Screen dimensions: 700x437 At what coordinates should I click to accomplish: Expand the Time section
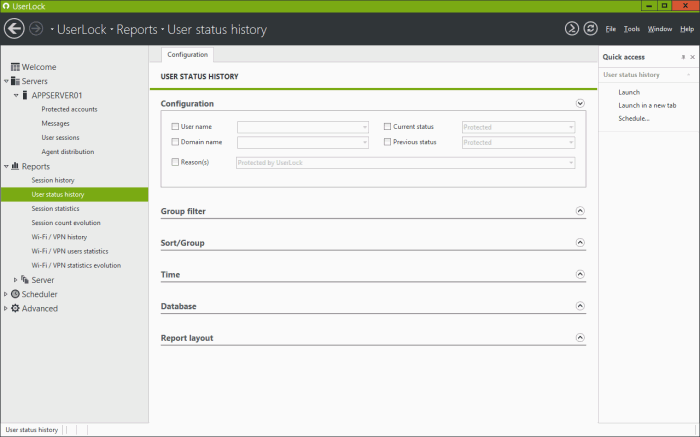580,274
